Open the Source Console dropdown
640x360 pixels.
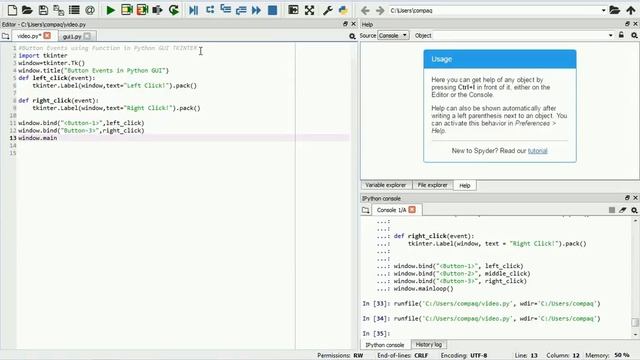393,36
